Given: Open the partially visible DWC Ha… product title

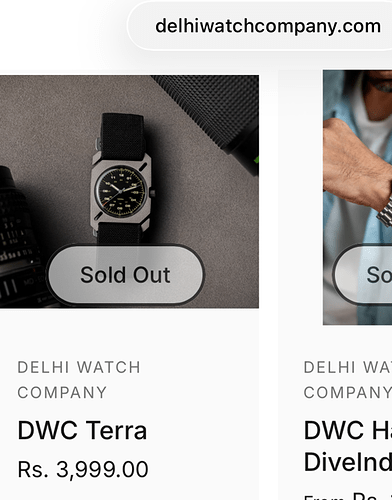Looking at the screenshot, I should (348, 446).
